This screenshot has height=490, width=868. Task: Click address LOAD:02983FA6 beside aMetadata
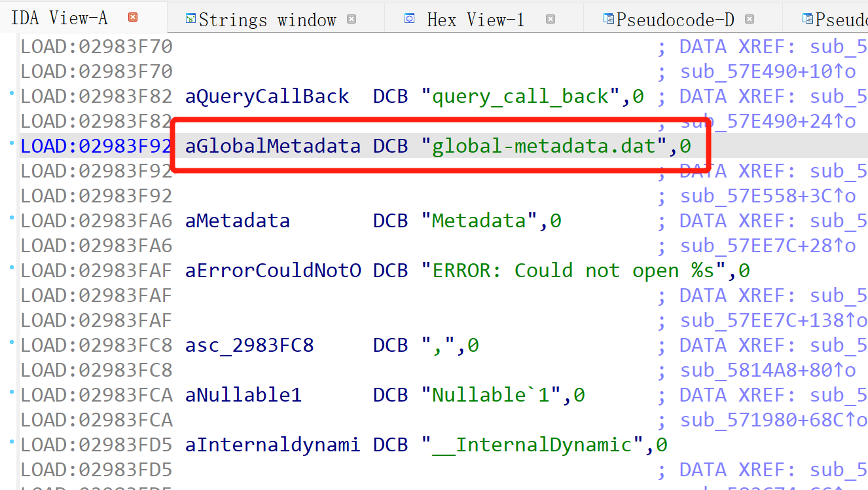(x=96, y=221)
